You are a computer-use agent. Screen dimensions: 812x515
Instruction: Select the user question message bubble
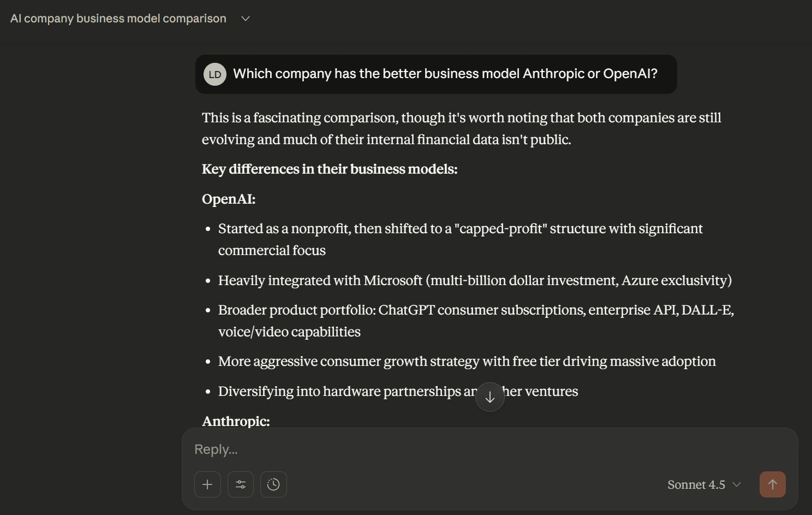(x=445, y=74)
